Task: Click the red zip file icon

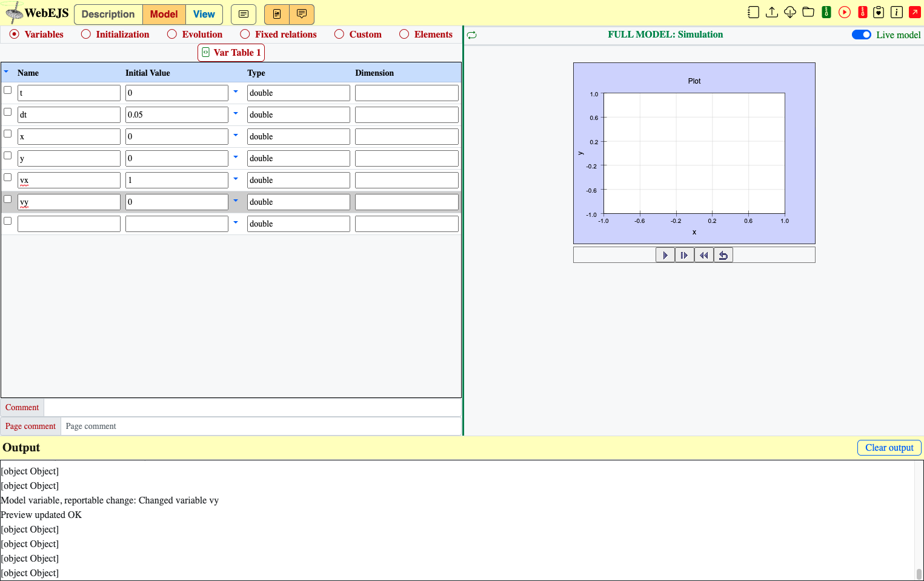Action: 863,12
